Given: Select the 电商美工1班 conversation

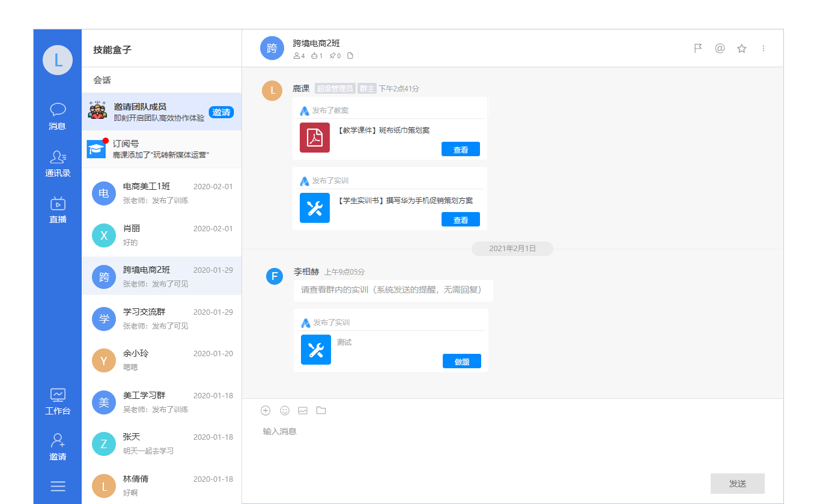Looking at the screenshot, I should point(162,193).
